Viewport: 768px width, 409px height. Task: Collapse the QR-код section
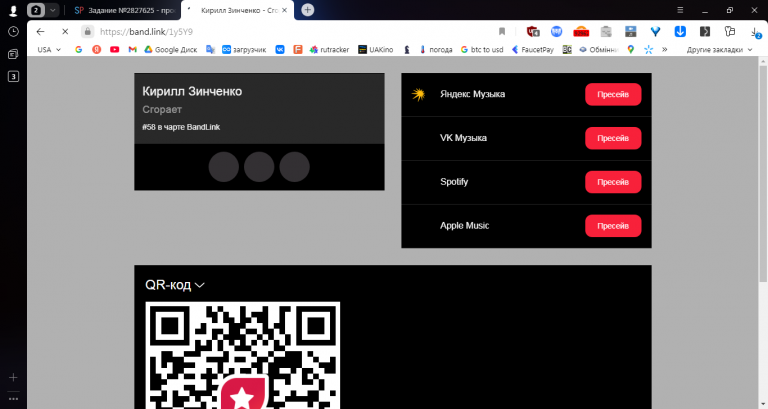(175, 285)
